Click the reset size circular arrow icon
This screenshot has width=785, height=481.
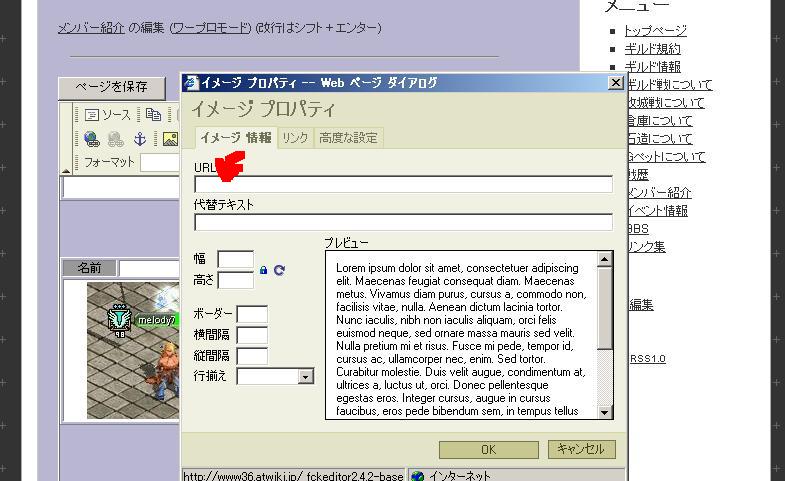point(279,270)
